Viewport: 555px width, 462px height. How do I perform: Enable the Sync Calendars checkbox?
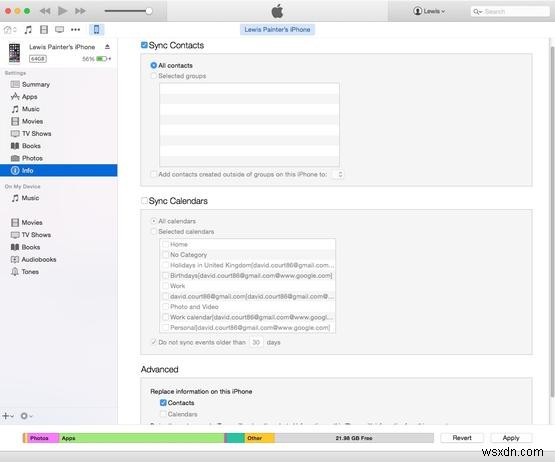click(x=144, y=201)
